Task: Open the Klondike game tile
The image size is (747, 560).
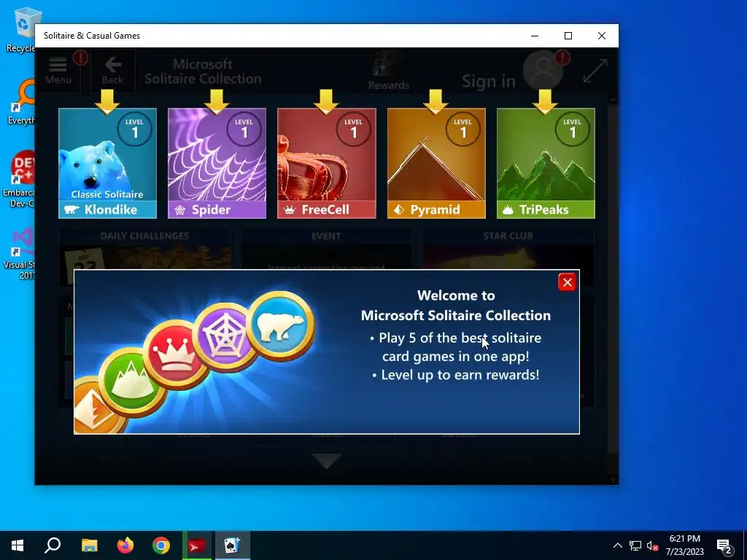Action: click(108, 163)
